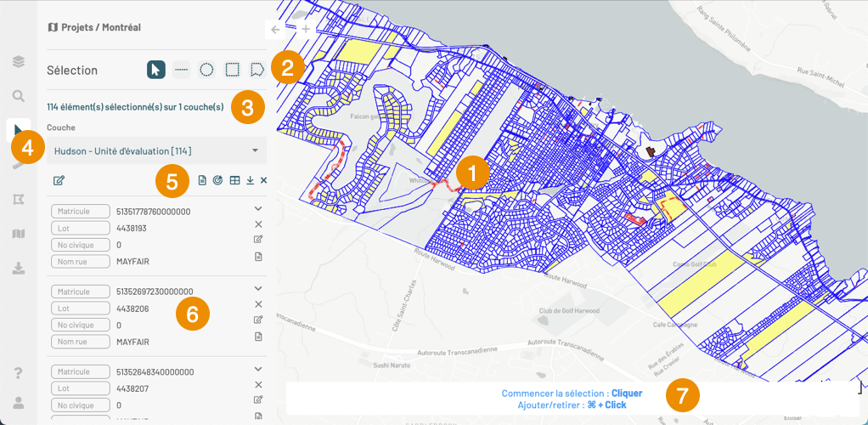868x425 pixels.
Task: Open the Couche layer dropdown
Action: click(156, 151)
